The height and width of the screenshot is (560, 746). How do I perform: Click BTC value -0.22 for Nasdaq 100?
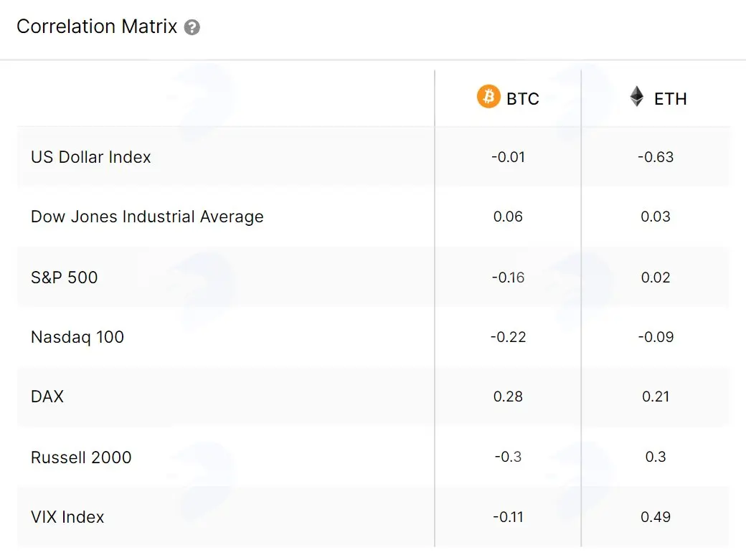coord(508,337)
